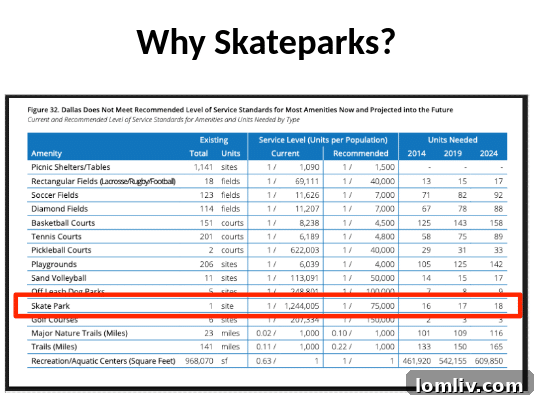Click the '2024' column header
534x399 pixels.
(x=489, y=153)
